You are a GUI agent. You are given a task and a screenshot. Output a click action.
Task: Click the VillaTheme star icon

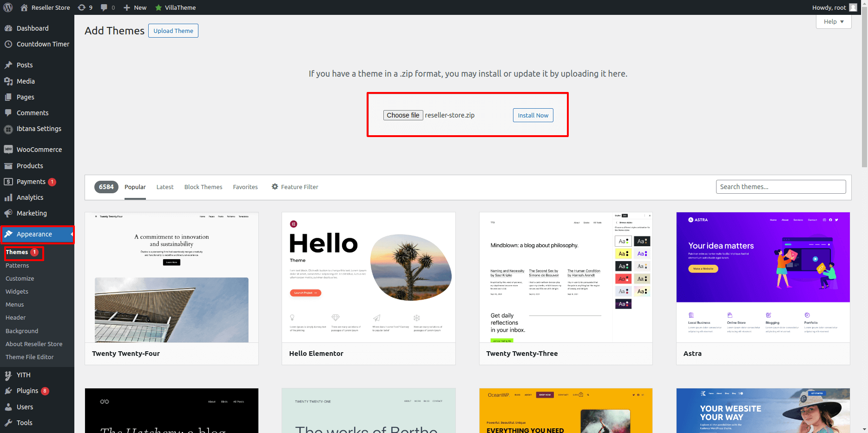coord(158,7)
